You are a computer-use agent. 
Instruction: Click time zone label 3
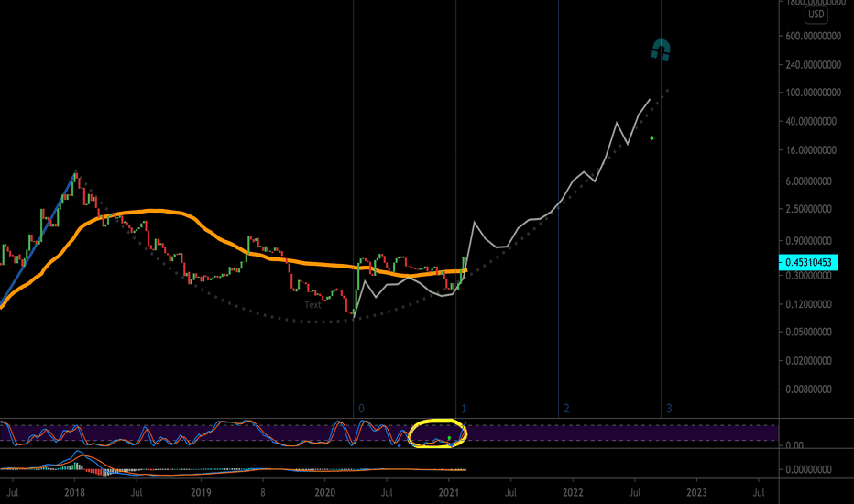click(x=669, y=409)
